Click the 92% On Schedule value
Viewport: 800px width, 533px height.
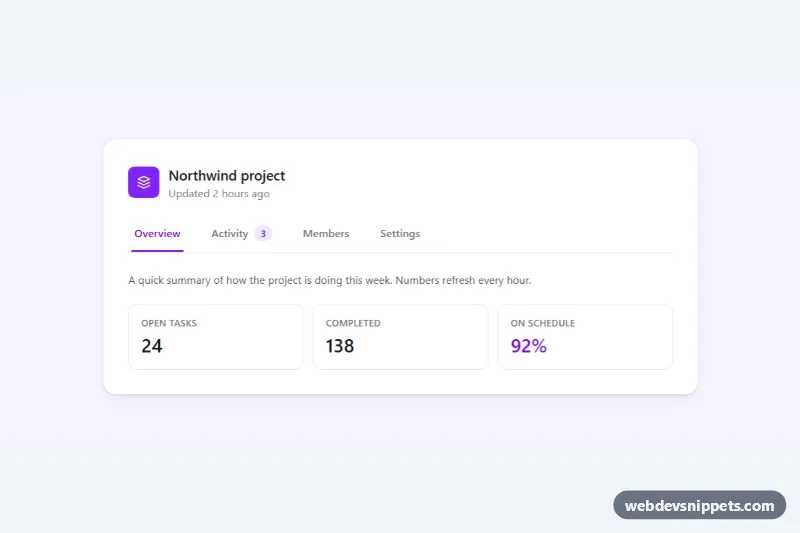pyautogui.click(x=529, y=346)
